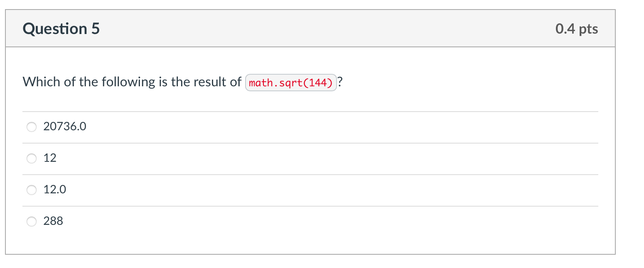Click the 0.4 pts score label
644x268 pixels.
tap(576, 29)
